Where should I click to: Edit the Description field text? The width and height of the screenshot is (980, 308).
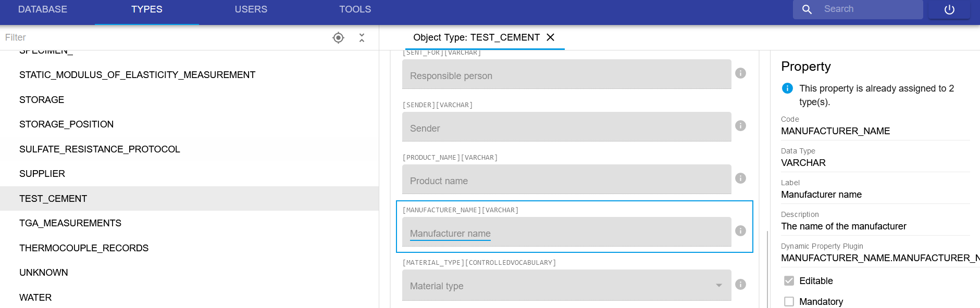pyautogui.click(x=875, y=226)
